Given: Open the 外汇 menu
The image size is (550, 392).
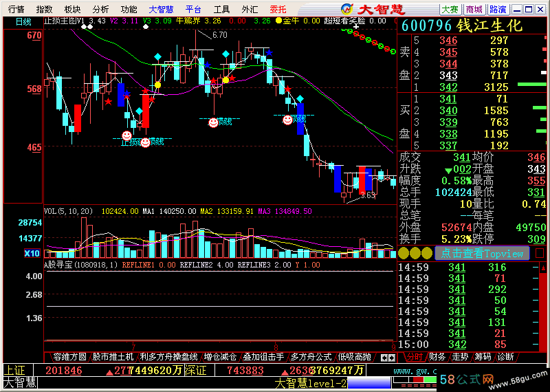Looking at the screenshot, I should coord(250,9).
